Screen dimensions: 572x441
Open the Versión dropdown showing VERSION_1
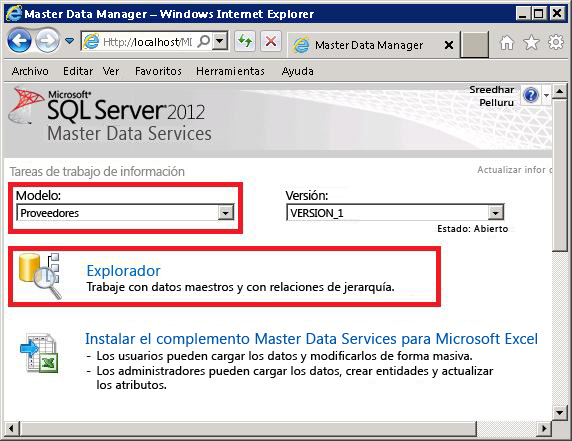coord(395,213)
